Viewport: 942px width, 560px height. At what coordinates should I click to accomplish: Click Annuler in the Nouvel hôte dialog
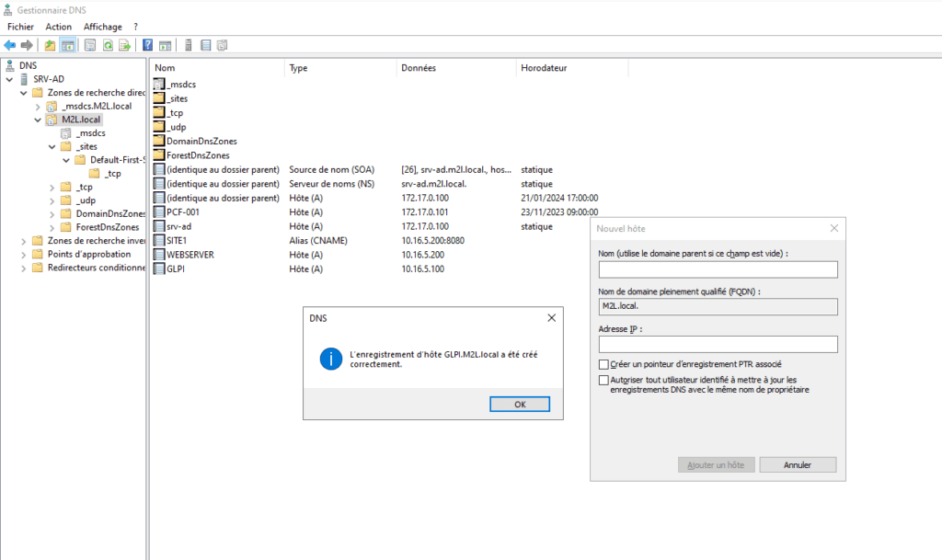point(798,465)
